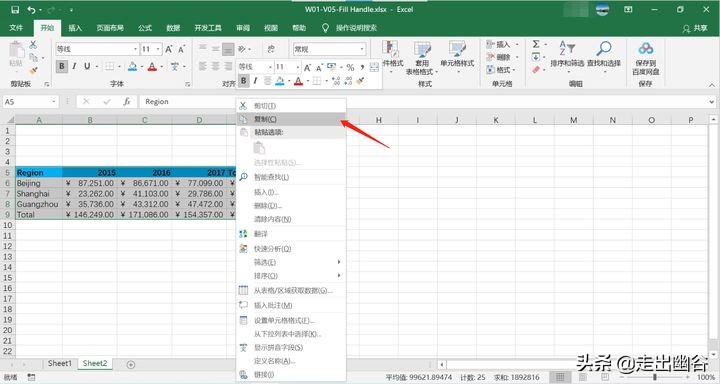
Task: Switch to the Sheet1 tab
Action: point(60,363)
